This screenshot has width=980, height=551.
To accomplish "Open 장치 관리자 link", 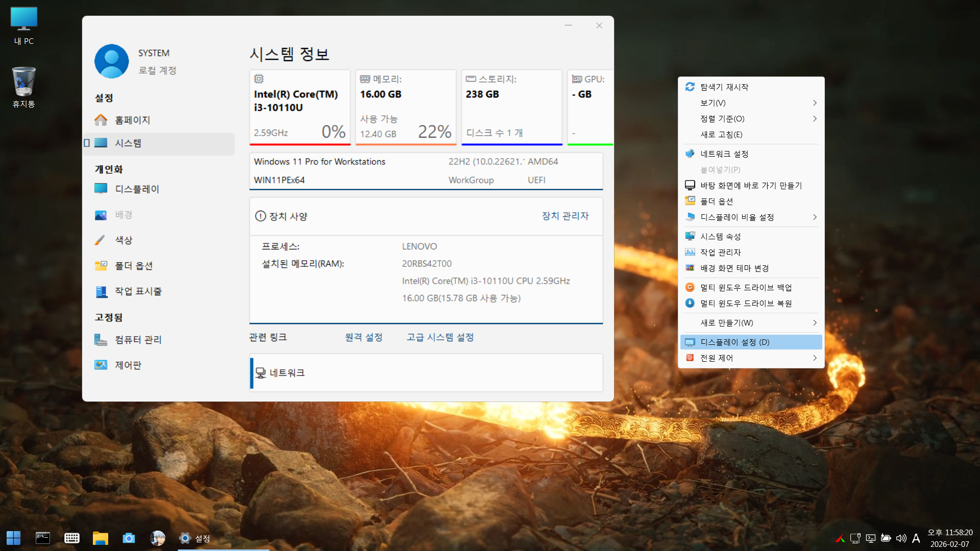I will [565, 216].
